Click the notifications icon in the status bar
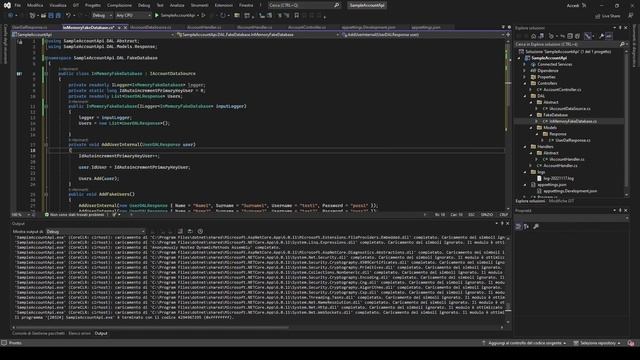 631,343
